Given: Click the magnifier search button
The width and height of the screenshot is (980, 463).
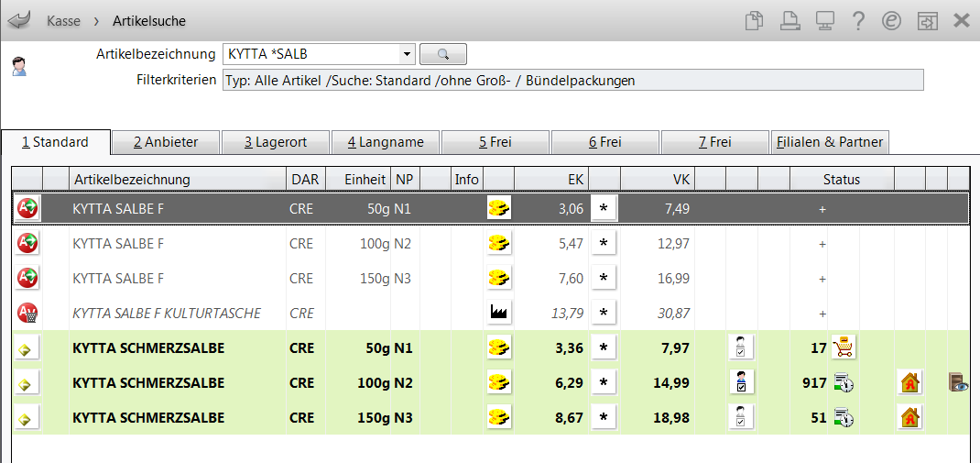Looking at the screenshot, I should (x=443, y=54).
